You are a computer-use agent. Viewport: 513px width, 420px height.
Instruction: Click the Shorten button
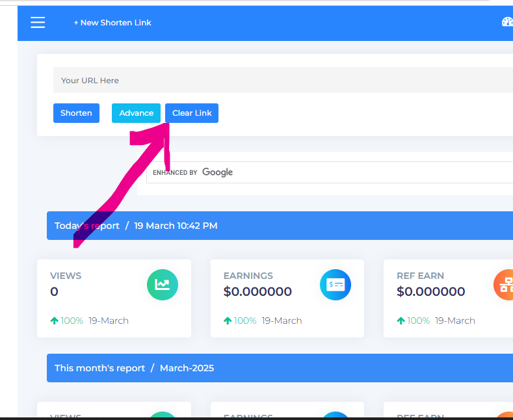76,113
